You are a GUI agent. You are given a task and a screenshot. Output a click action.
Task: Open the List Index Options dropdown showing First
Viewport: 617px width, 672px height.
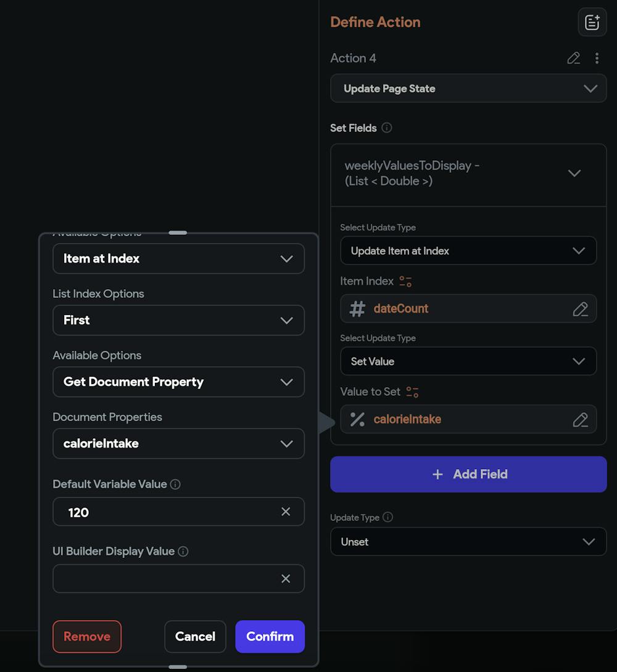click(178, 320)
